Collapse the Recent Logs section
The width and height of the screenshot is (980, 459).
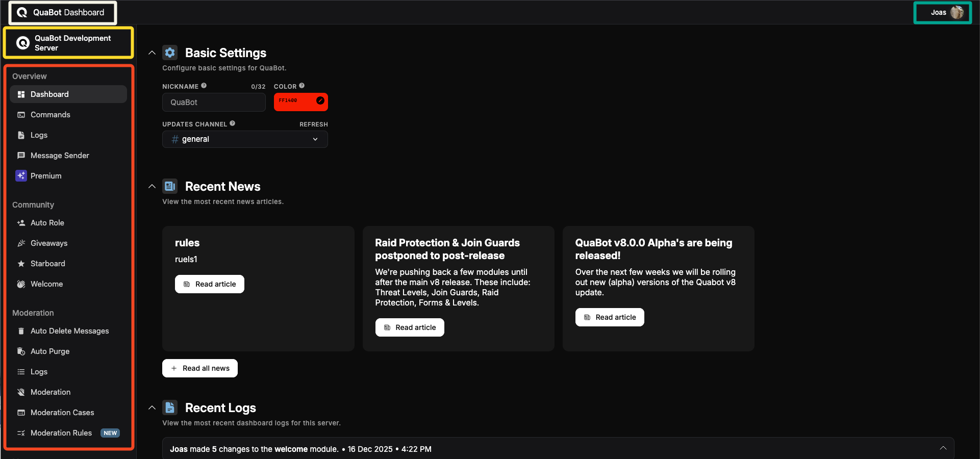pos(152,407)
